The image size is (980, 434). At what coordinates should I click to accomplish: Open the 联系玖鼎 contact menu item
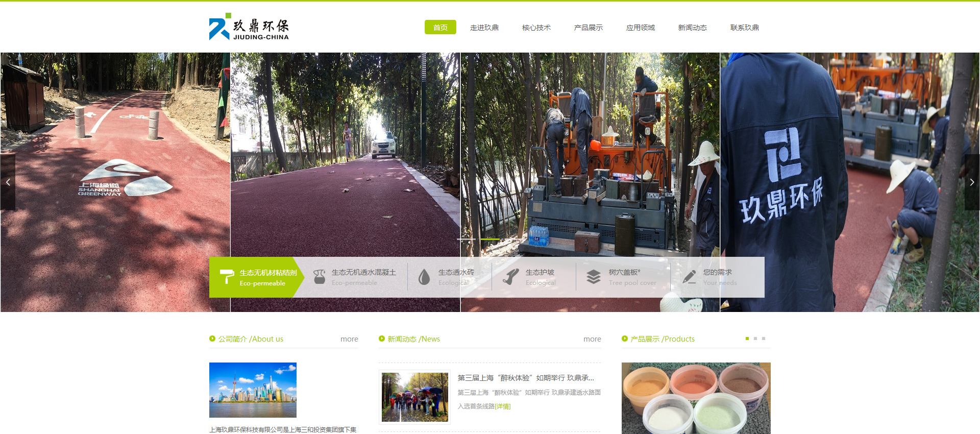tap(744, 28)
